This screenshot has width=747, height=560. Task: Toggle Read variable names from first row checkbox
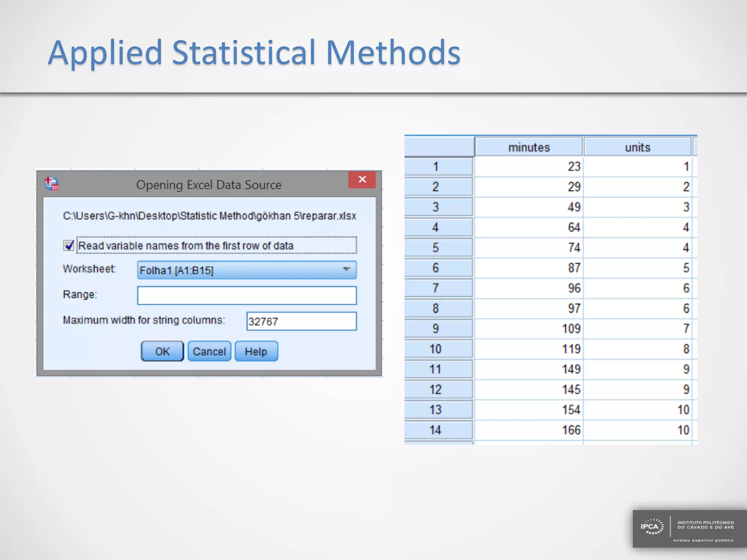click(68, 245)
